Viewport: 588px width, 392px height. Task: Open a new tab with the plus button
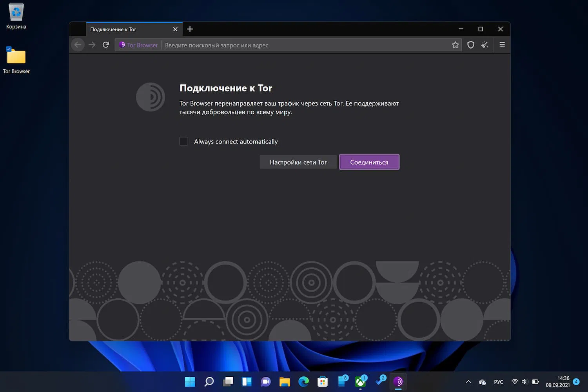(190, 29)
